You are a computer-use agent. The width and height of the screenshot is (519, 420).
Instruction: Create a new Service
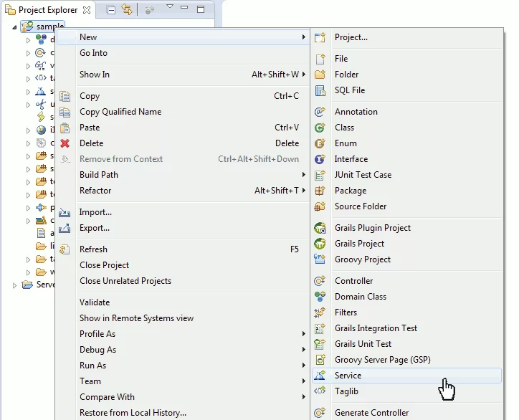tap(406, 376)
